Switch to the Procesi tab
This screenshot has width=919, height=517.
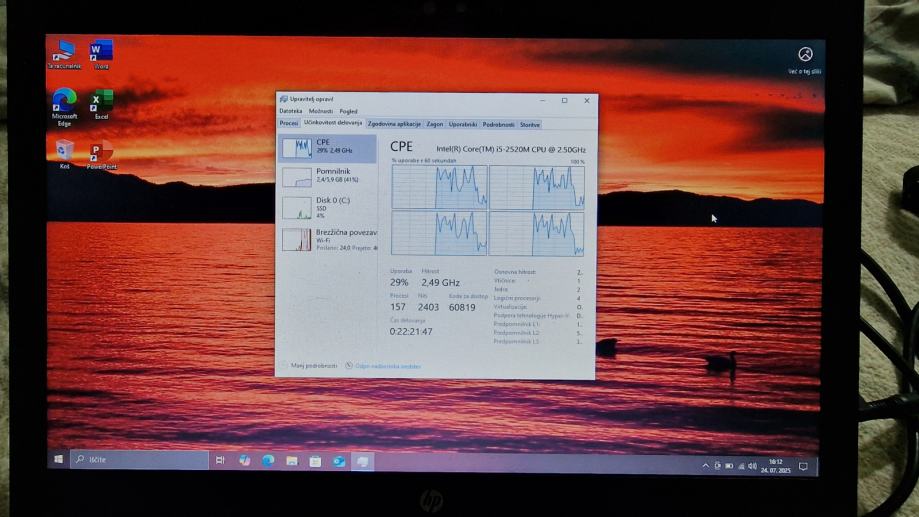pos(289,124)
